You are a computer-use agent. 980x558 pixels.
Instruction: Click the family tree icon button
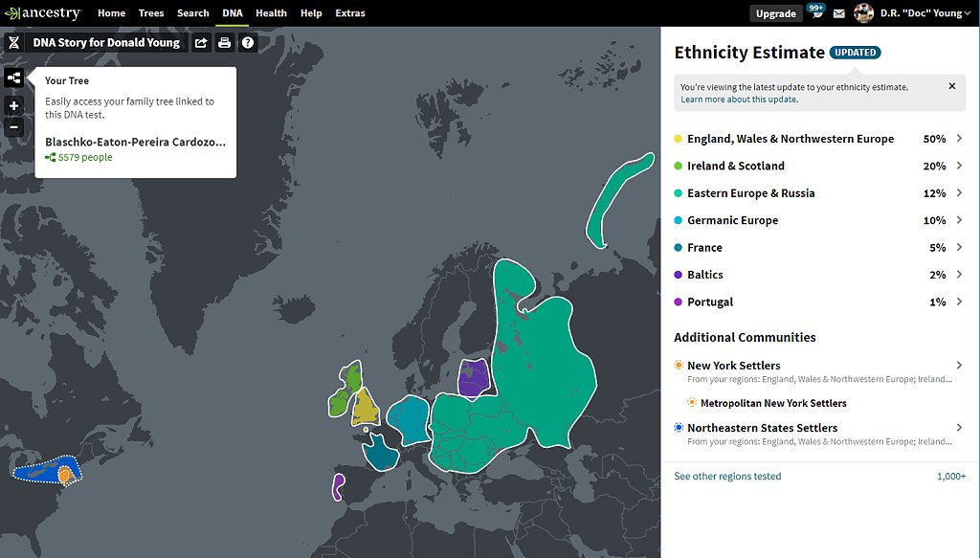click(x=13, y=78)
